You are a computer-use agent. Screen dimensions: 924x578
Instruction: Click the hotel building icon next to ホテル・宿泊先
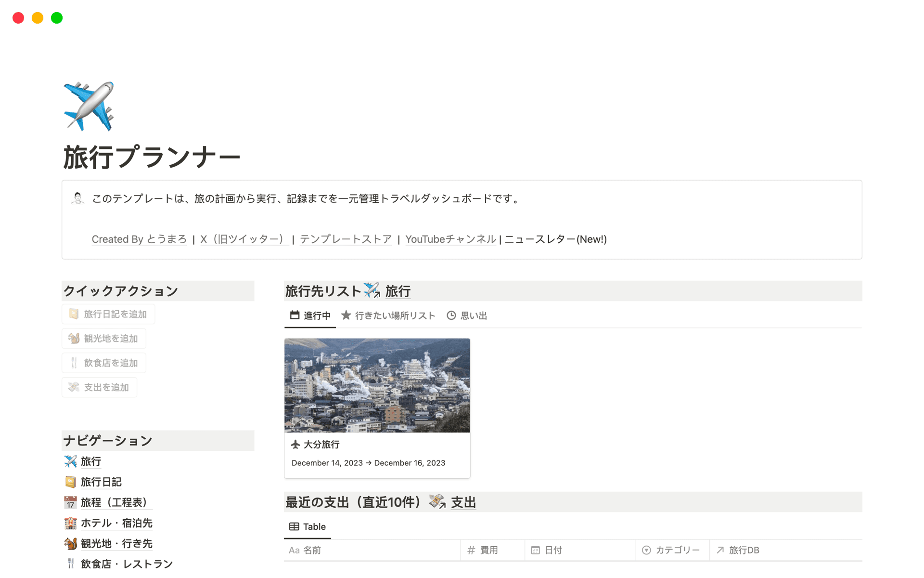pos(70,523)
